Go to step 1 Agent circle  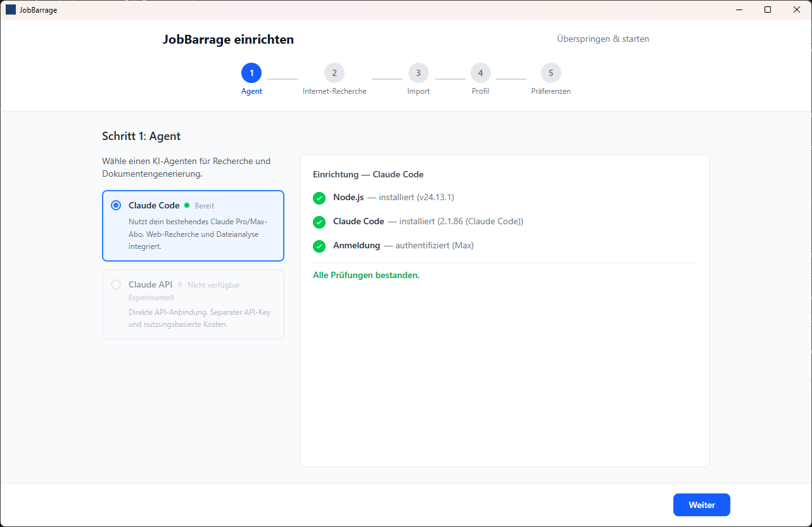pyautogui.click(x=251, y=73)
